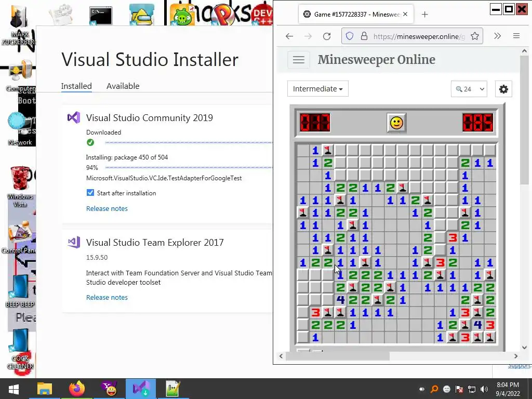Show more toolbar tools chevrons

pyautogui.click(x=497, y=36)
